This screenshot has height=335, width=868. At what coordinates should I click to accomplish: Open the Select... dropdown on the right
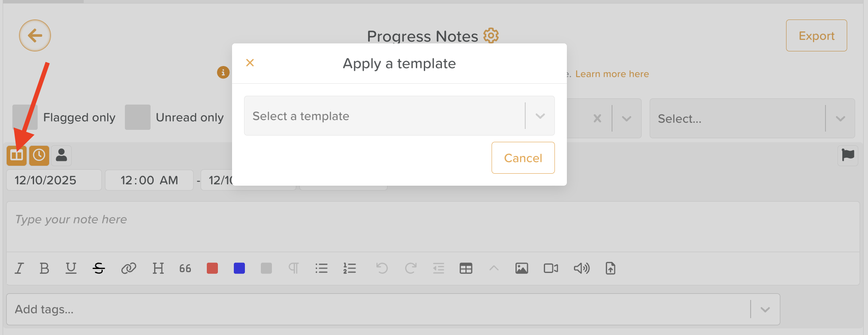(x=752, y=119)
